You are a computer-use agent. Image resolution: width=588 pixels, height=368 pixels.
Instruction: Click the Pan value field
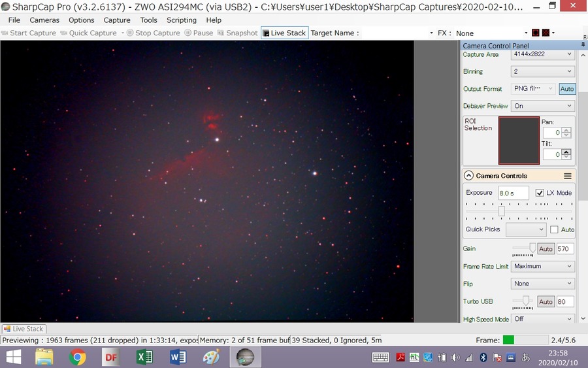tap(552, 133)
